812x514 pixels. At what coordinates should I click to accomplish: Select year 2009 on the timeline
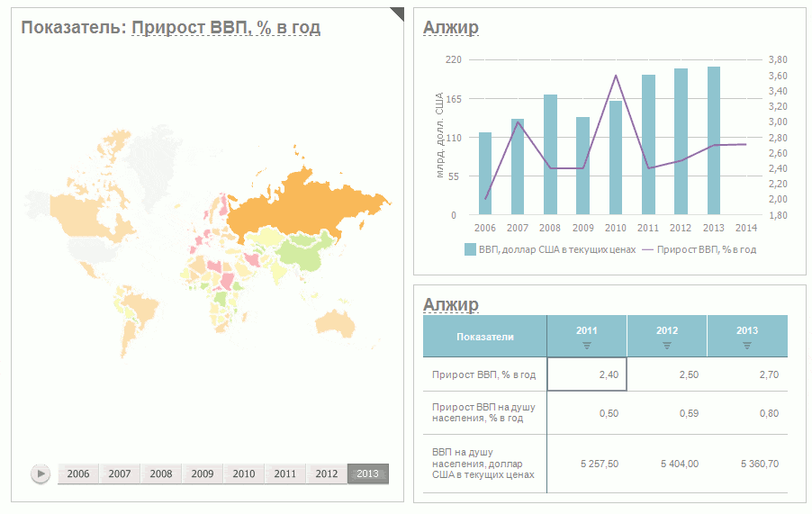203,473
